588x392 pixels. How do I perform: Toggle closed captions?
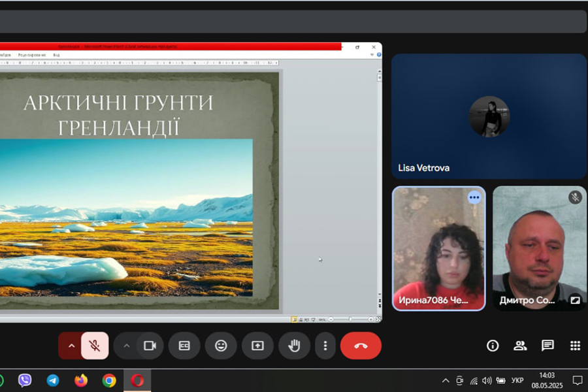pyautogui.click(x=184, y=346)
